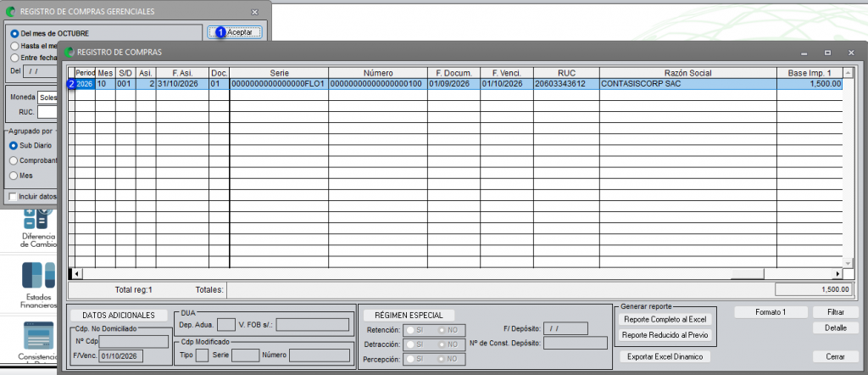868x375 pixels.
Task: Click the Formato 1 button
Action: [x=771, y=312]
